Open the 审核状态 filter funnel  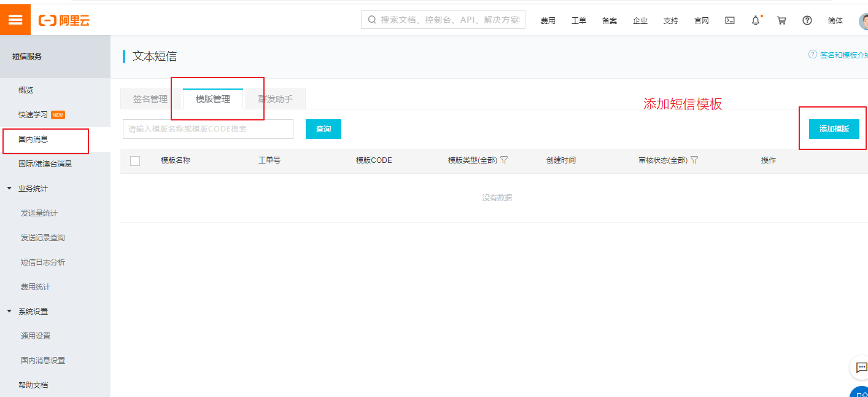click(694, 160)
